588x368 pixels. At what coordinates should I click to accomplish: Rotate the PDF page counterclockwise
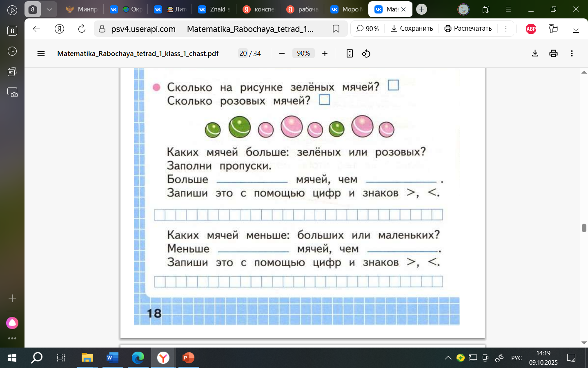(366, 54)
